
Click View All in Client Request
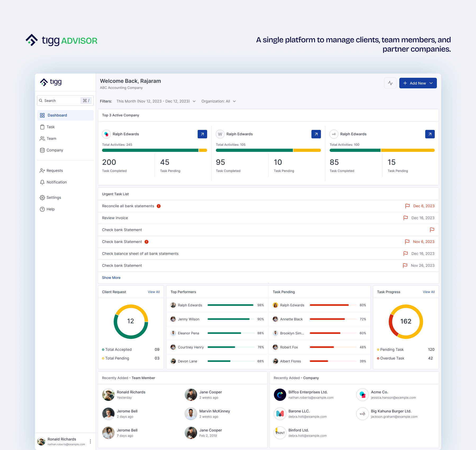[x=154, y=292]
